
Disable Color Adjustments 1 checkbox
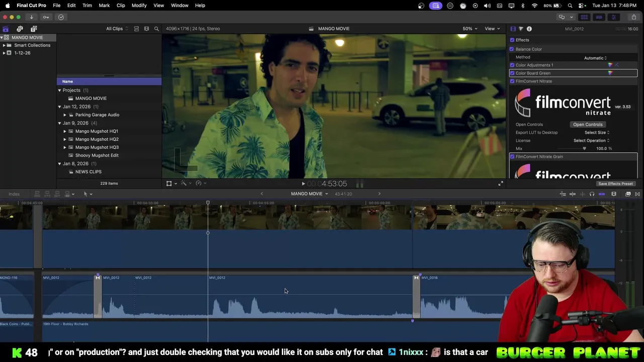pos(512,65)
